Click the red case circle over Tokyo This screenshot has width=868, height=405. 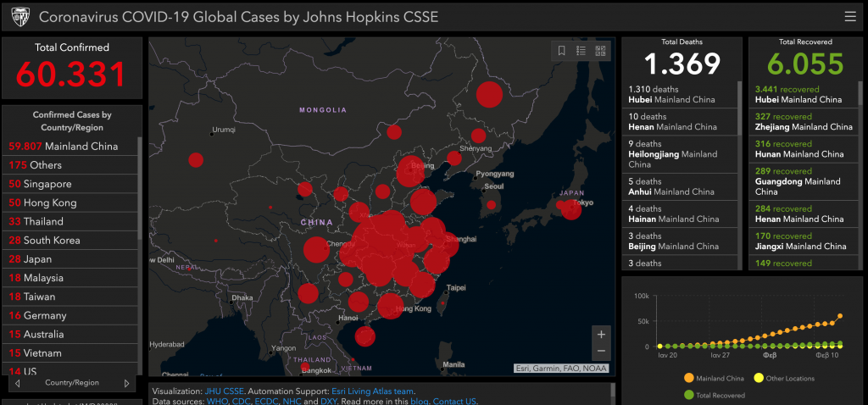(571, 207)
